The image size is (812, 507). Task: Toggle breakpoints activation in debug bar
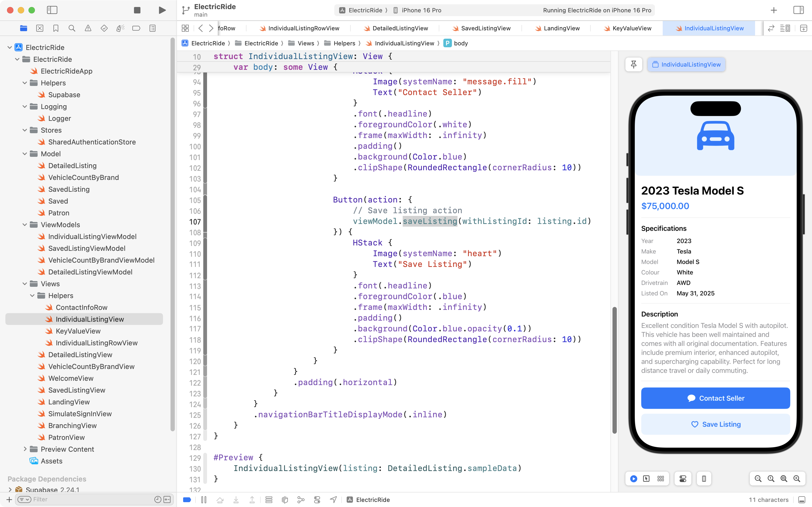tap(187, 500)
